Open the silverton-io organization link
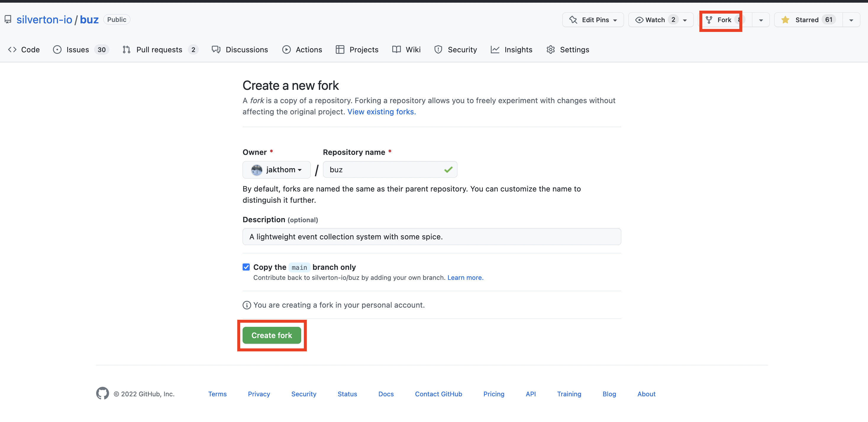The image size is (868, 422). [44, 20]
